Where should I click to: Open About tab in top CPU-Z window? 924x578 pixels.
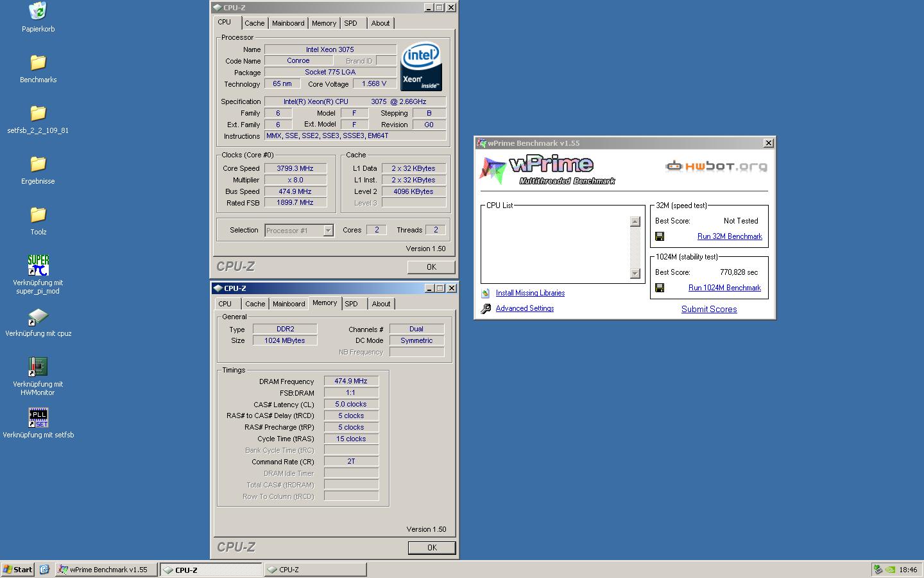tap(381, 23)
